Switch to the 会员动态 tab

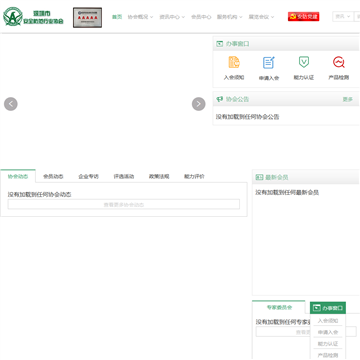[53, 176]
